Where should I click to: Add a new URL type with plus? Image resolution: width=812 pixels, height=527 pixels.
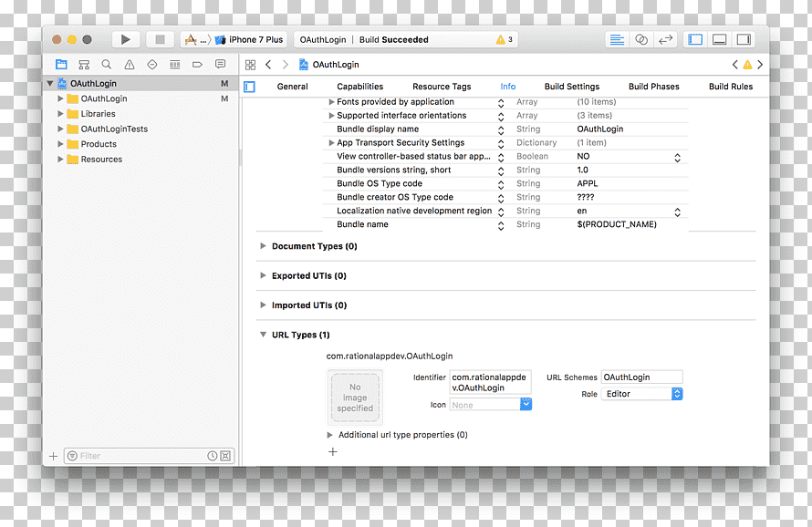pyautogui.click(x=332, y=451)
